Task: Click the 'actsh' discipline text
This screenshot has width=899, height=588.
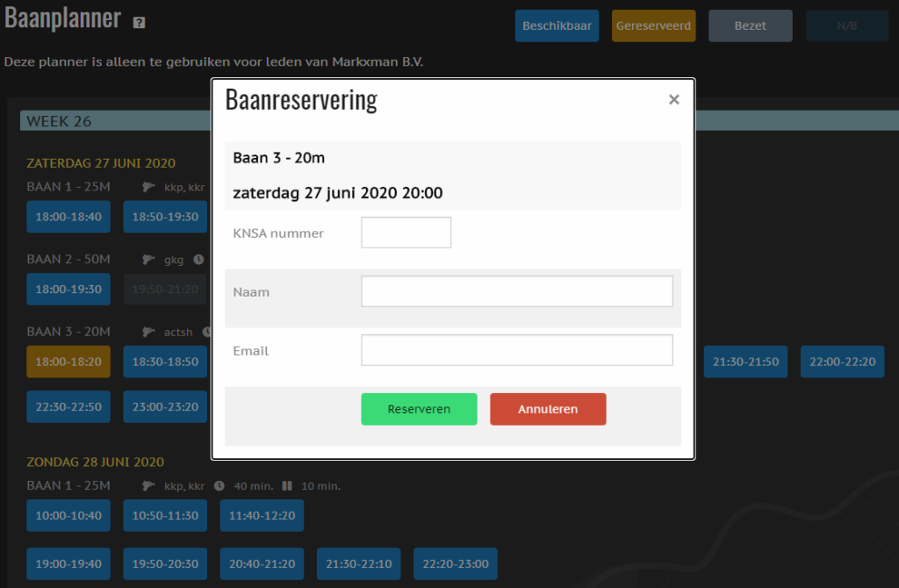Action: [178, 333]
